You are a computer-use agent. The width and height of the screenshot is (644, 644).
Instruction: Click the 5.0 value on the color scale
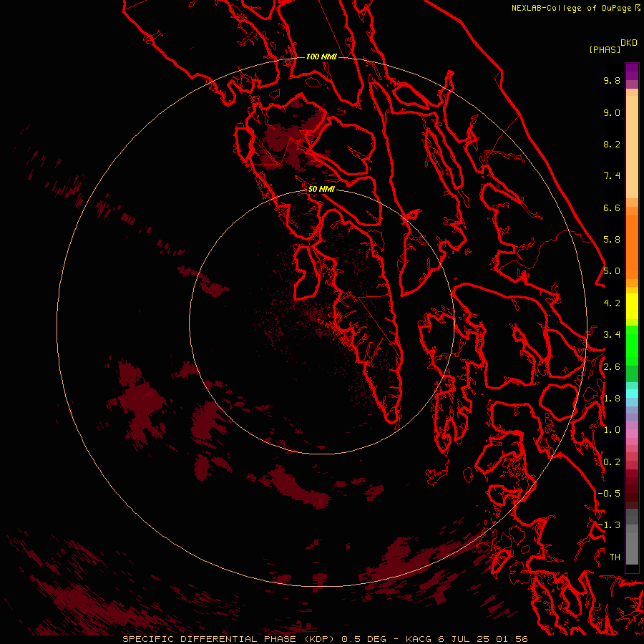click(612, 271)
